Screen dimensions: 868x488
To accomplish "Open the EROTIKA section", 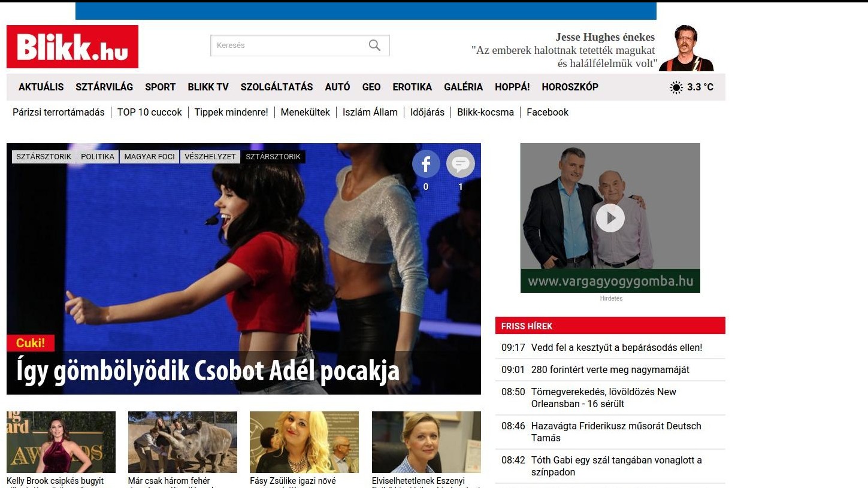I will tap(412, 87).
